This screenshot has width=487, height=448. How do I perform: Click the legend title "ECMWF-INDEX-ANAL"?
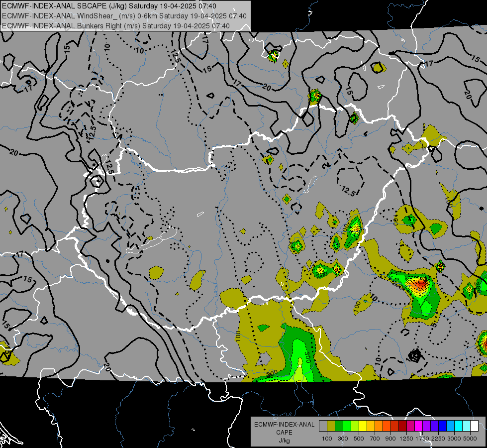point(285,425)
